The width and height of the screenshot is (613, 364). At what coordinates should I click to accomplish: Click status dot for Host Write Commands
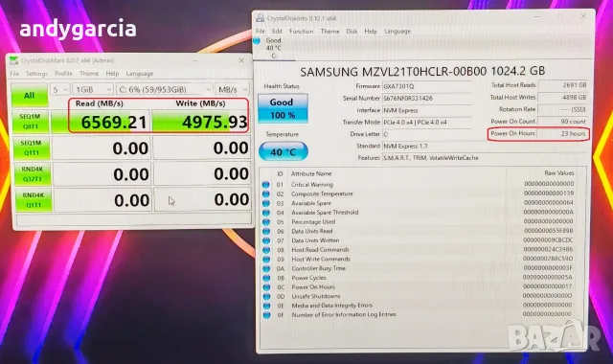[266, 260]
